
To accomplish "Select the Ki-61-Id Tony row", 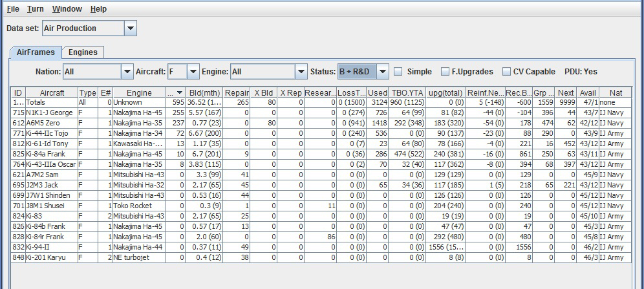I will click(321, 144).
